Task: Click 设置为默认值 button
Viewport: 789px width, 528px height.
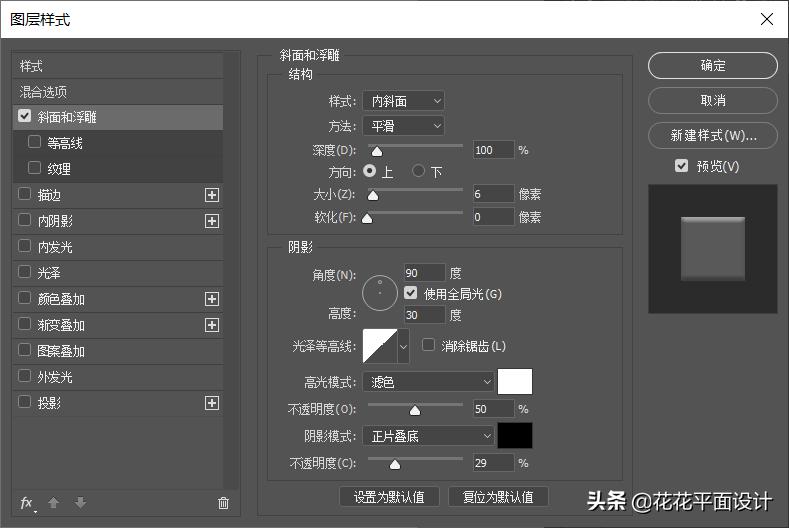Action: [x=389, y=497]
